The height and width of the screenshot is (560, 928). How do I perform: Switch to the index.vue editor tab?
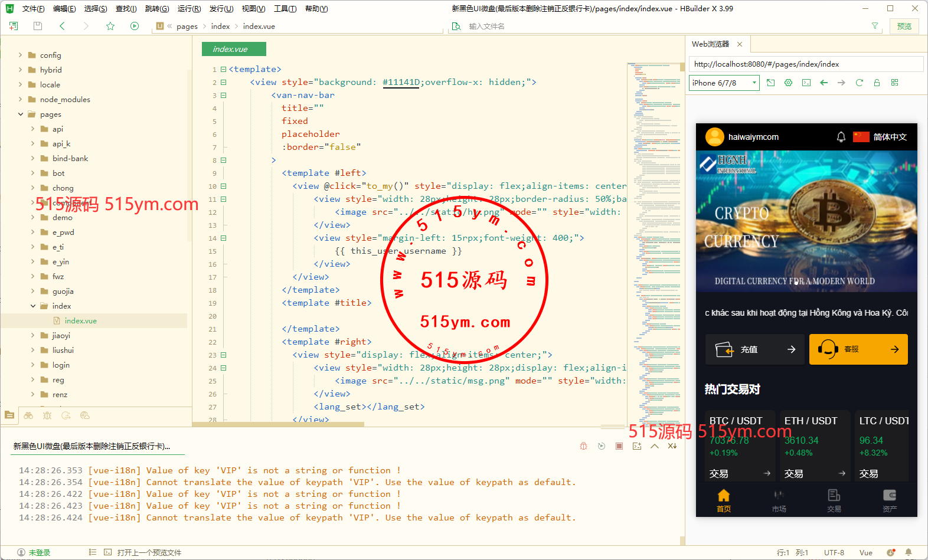click(x=233, y=49)
